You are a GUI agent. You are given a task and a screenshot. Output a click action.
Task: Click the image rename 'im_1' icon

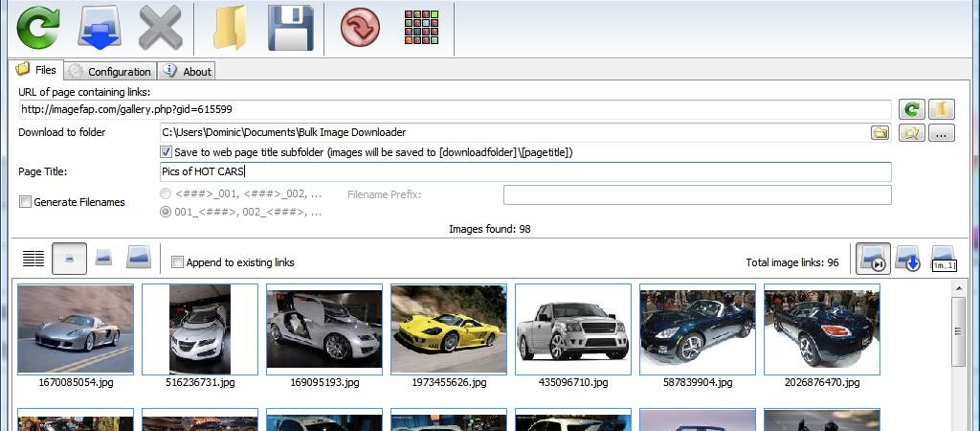943,259
